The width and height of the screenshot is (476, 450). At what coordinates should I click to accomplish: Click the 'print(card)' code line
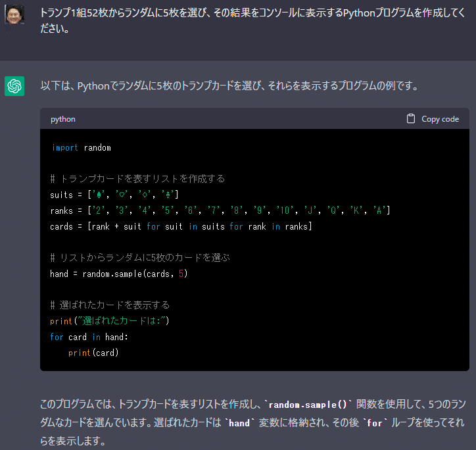click(x=93, y=353)
